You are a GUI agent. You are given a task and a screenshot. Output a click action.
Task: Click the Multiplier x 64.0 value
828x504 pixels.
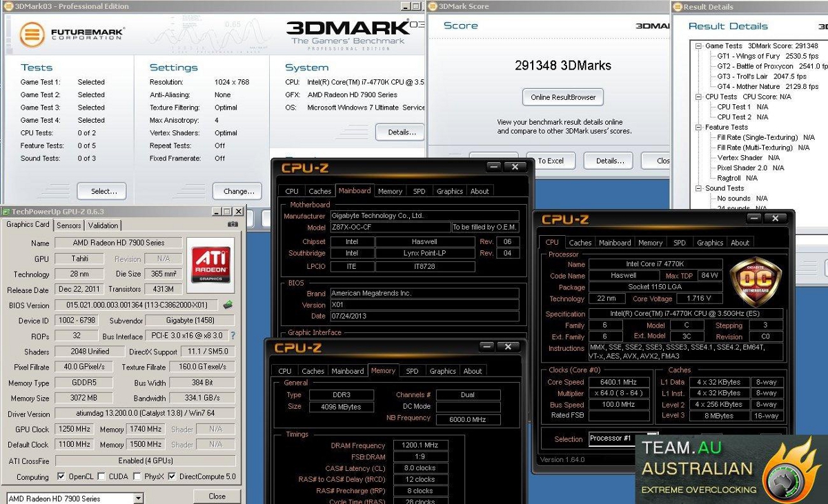[618, 393]
